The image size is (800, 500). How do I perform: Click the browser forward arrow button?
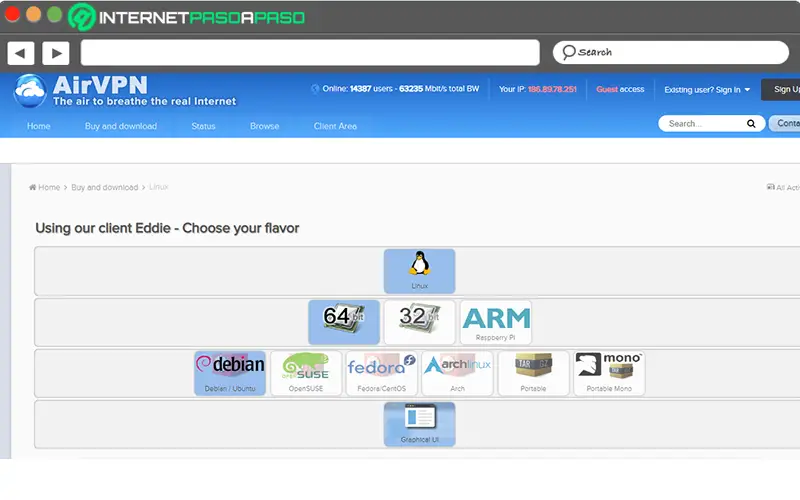(x=56, y=53)
